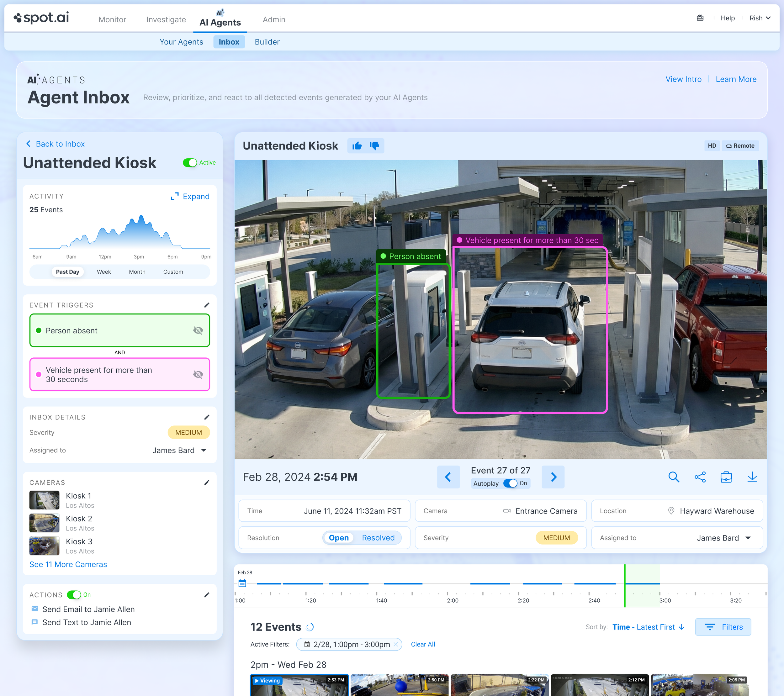Open Assigned to dropdown in Inbox Details
The image size is (784, 696).
pyautogui.click(x=204, y=450)
